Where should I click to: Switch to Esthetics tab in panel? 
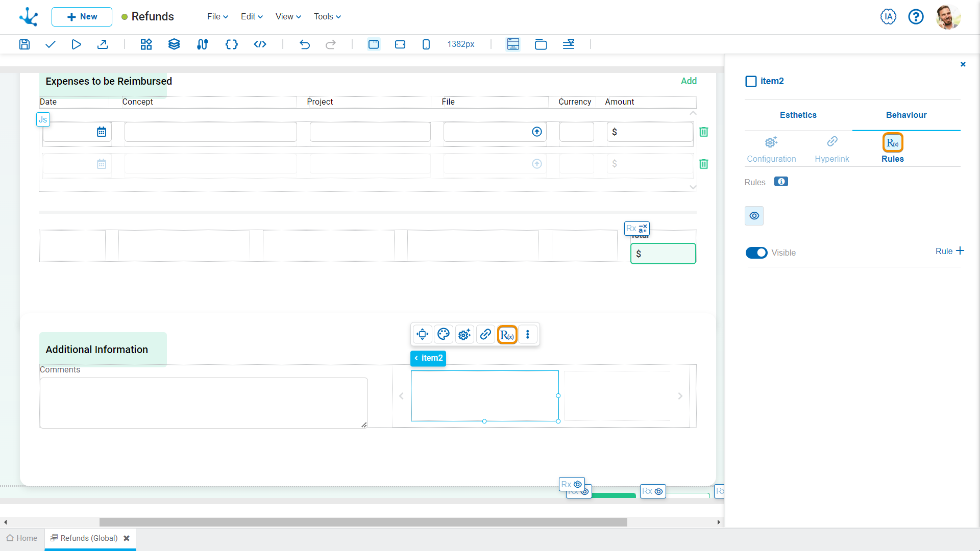(x=798, y=115)
